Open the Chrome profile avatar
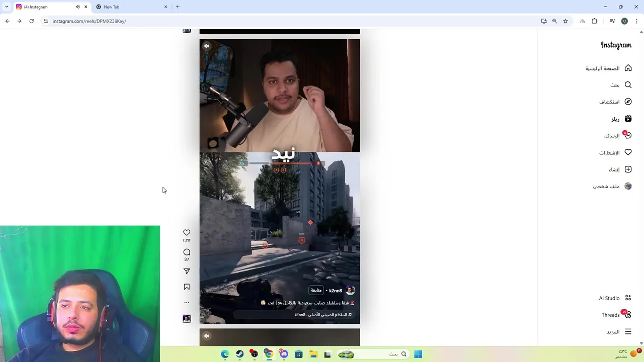 tap(624, 21)
